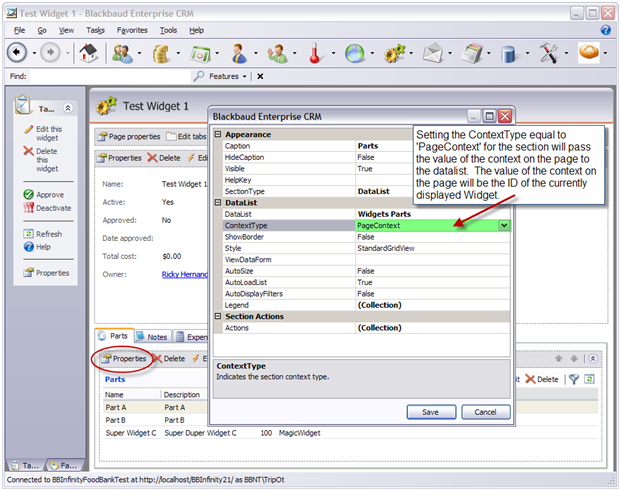Open the File menu
The width and height of the screenshot is (621, 491).
pyautogui.click(x=19, y=30)
